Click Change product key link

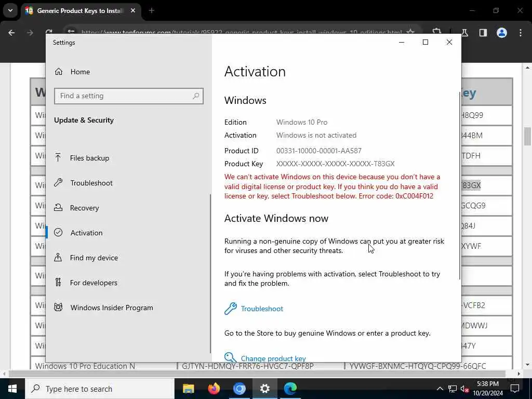pos(273,358)
